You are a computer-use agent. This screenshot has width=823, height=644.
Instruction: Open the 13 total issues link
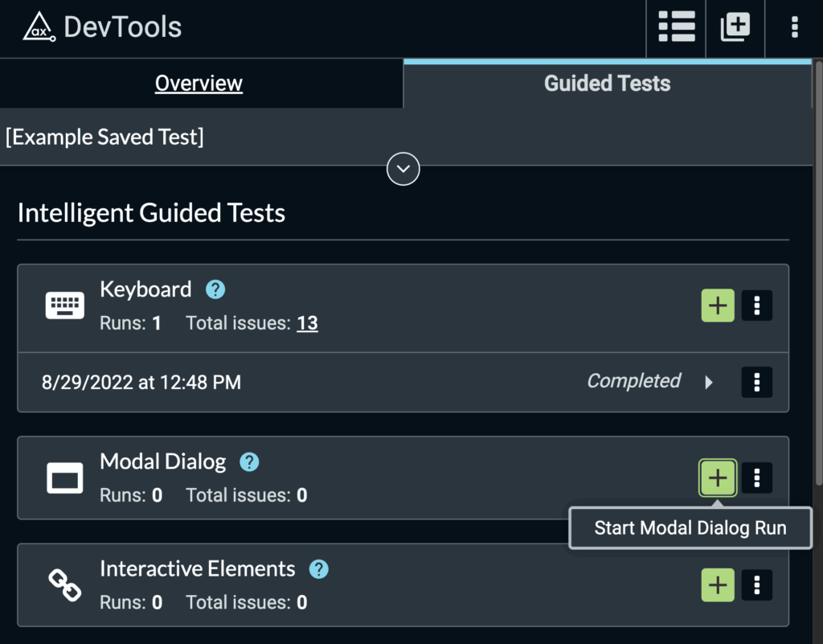tap(307, 322)
